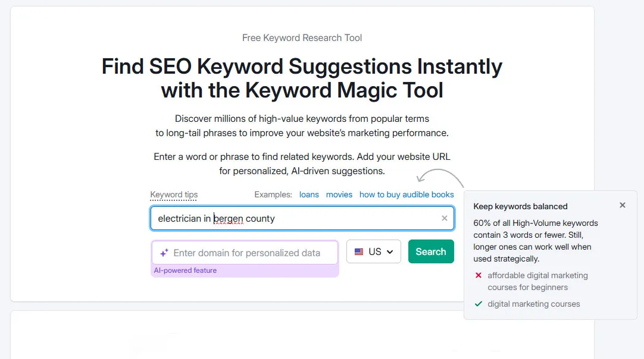This screenshot has height=359, width=644.
Task: Click the US flag icon
Action: point(359,251)
